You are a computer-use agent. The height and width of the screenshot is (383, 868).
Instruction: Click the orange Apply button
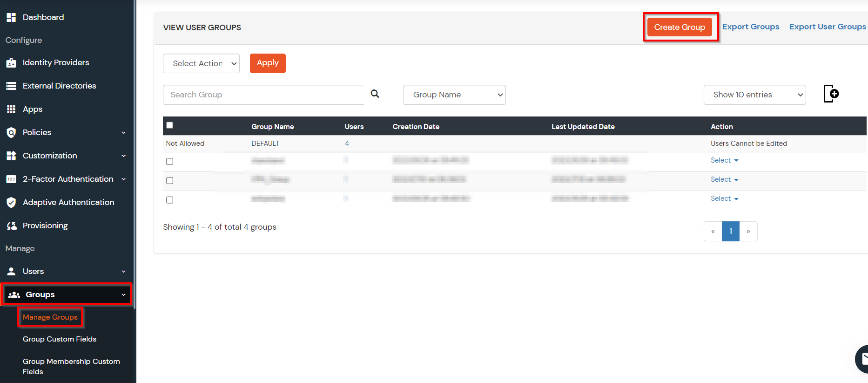pyautogui.click(x=268, y=63)
